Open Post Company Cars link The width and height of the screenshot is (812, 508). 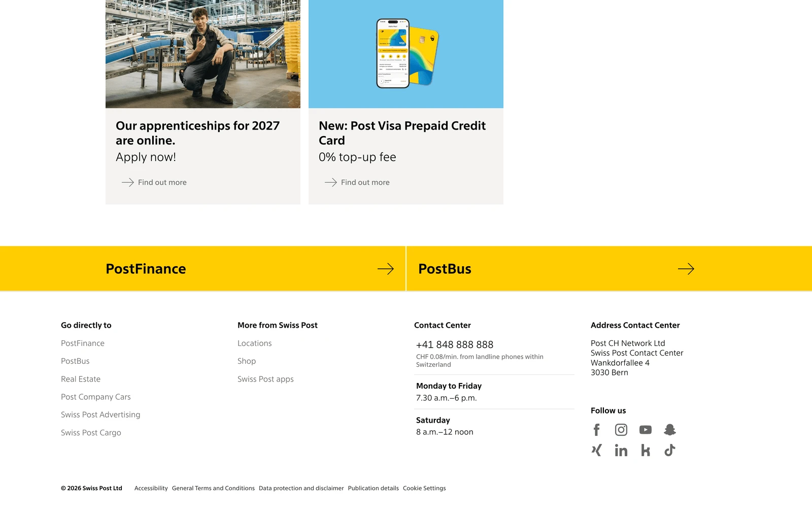96,397
